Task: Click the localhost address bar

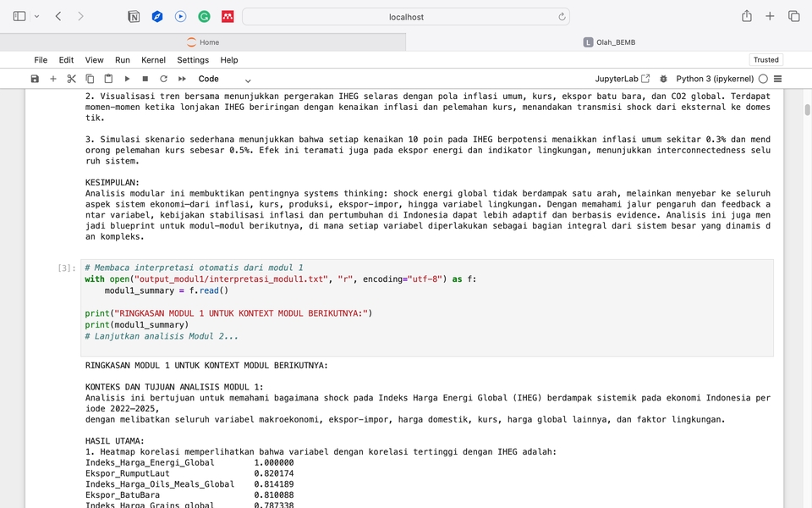Action: (406, 17)
